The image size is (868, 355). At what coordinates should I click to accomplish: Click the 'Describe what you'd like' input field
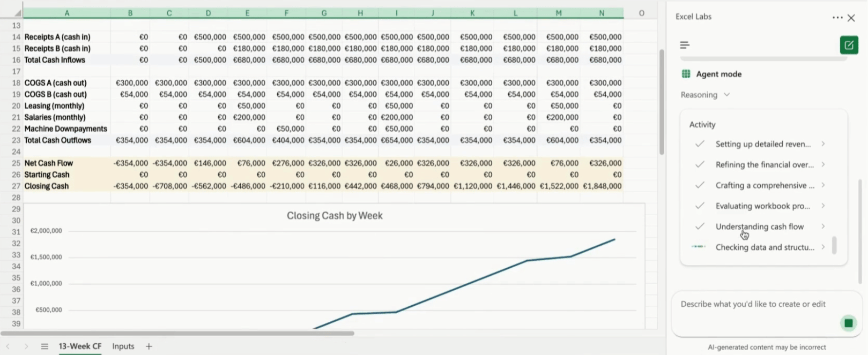point(753,304)
